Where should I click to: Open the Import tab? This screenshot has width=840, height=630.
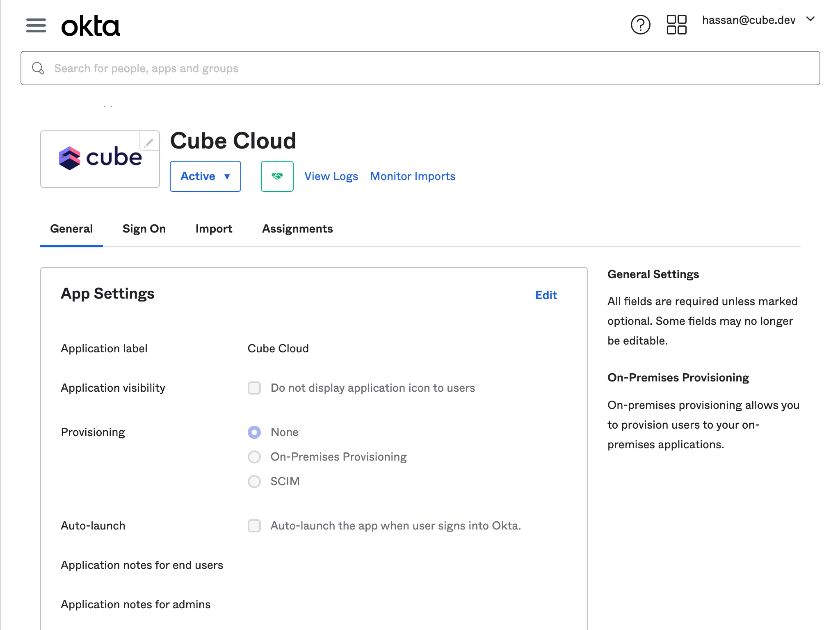(214, 229)
